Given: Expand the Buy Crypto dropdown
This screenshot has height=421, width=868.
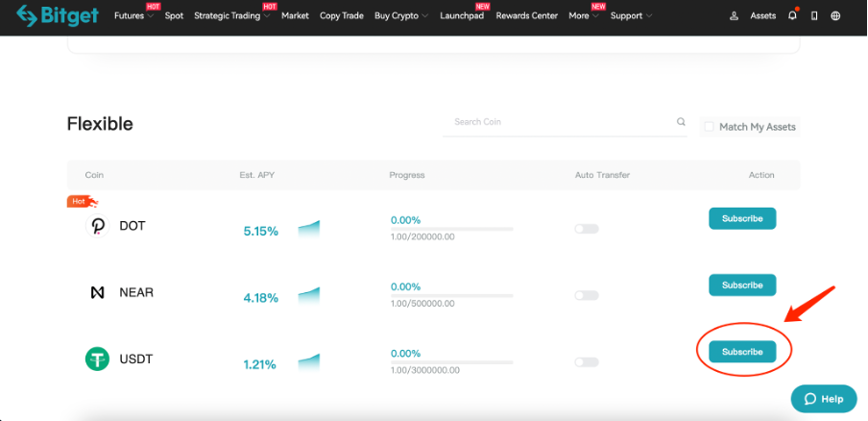Looking at the screenshot, I should click(401, 16).
